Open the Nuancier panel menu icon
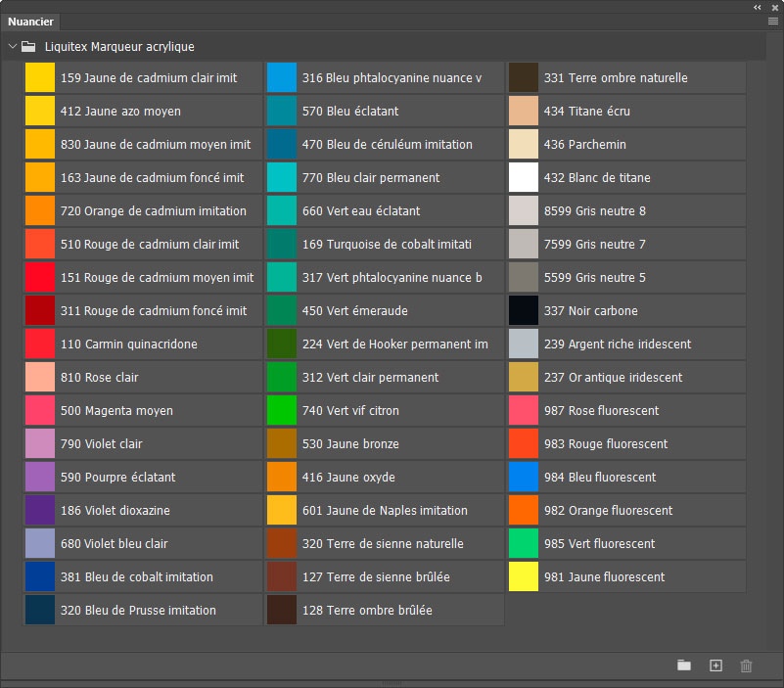 pos(773,21)
